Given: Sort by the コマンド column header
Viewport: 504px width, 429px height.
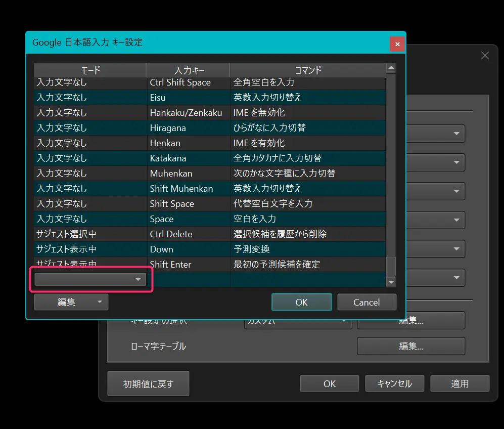Looking at the screenshot, I should 308,70.
